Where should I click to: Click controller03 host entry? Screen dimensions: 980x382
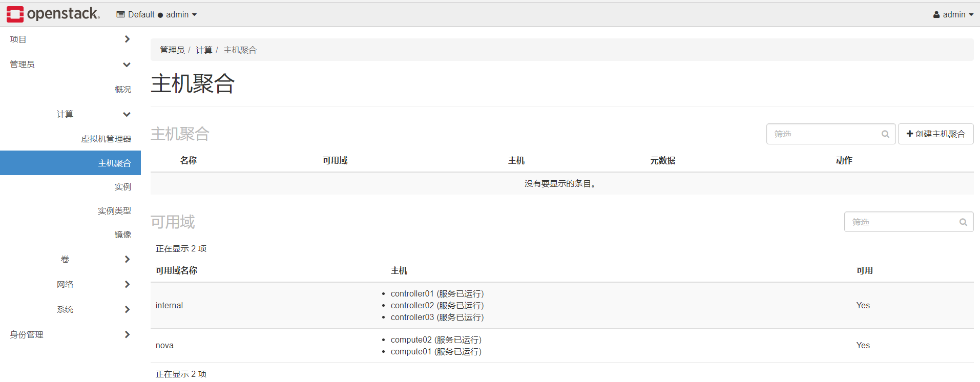(x=437, y=317)
